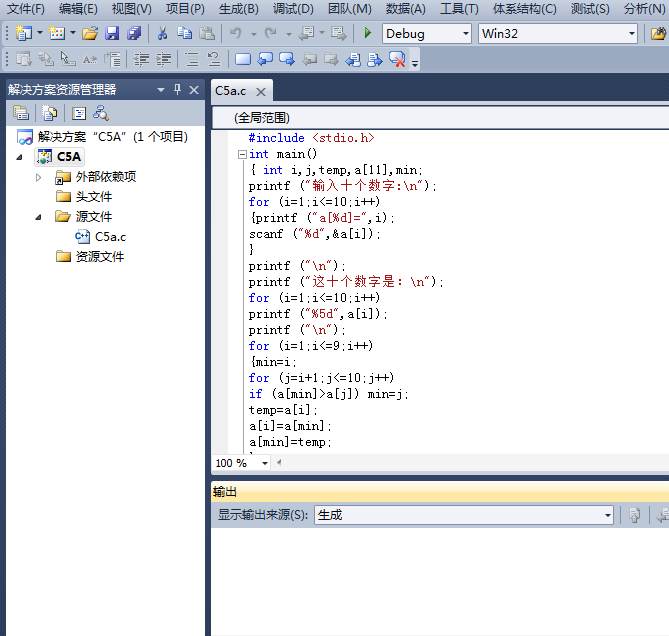Screen dimensions: 669x636
Task: Open the 调试(D) menu
Action: (x=292, y=9)
